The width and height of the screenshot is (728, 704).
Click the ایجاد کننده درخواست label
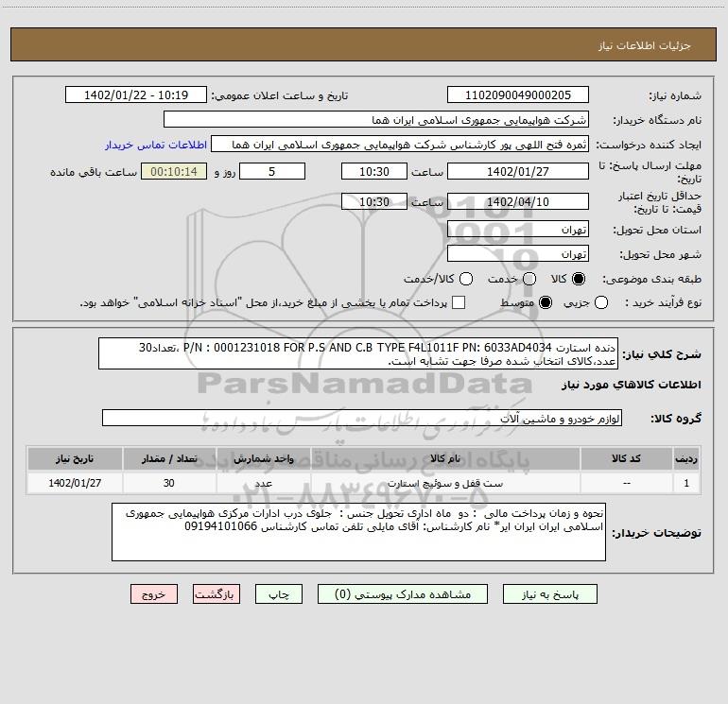[x=649, y=145]
